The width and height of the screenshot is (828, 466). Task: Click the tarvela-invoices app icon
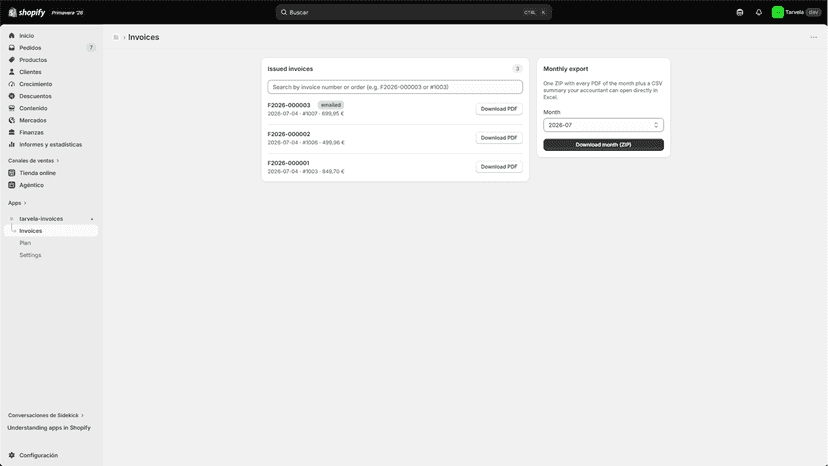point(12,219)
